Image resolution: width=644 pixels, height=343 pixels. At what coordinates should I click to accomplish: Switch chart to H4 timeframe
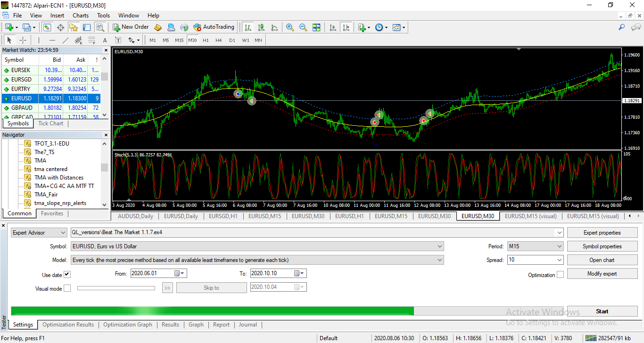(219, 40)
